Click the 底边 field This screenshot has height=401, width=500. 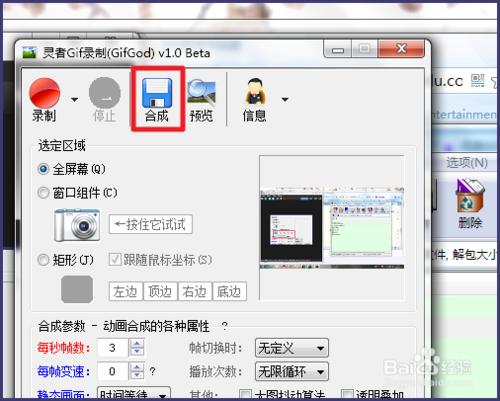(x=230, y=292)
